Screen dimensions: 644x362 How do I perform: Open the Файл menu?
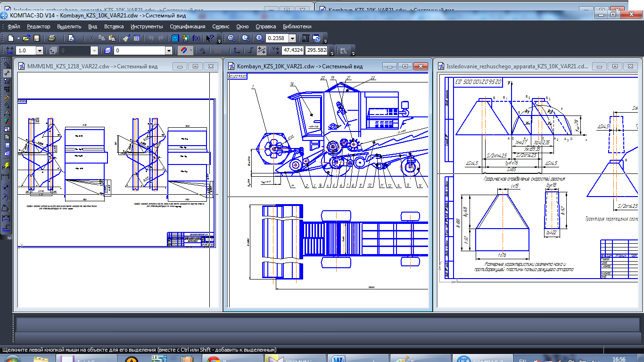click(x=14, y=26)
